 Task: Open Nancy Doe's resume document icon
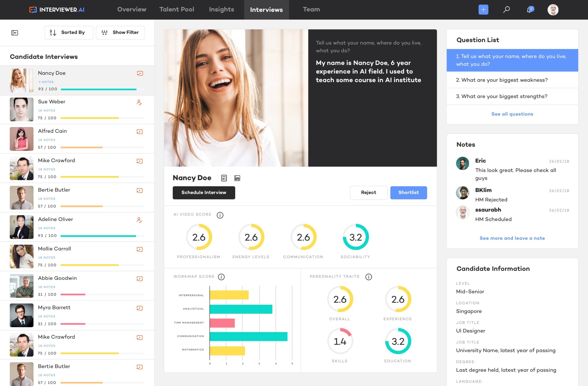click(224, 178)
